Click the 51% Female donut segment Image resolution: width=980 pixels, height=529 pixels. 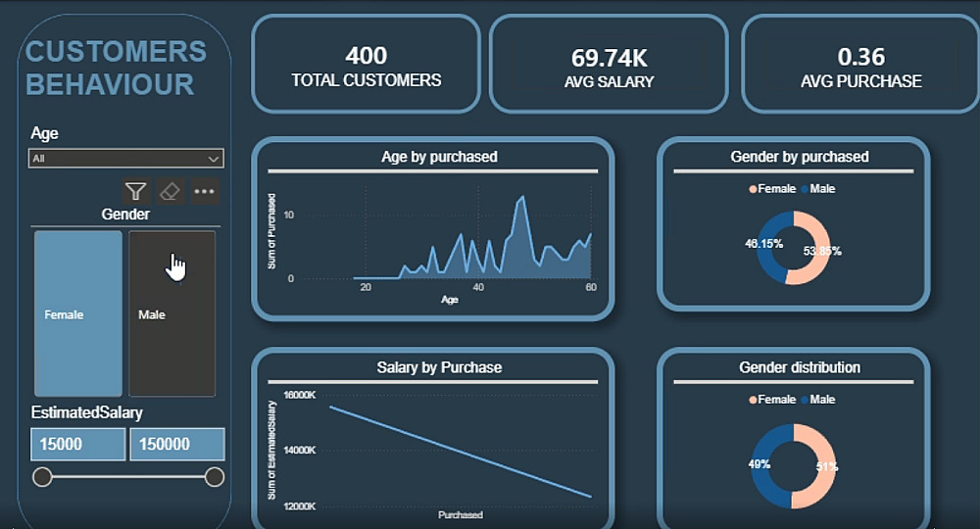[826, 467]
